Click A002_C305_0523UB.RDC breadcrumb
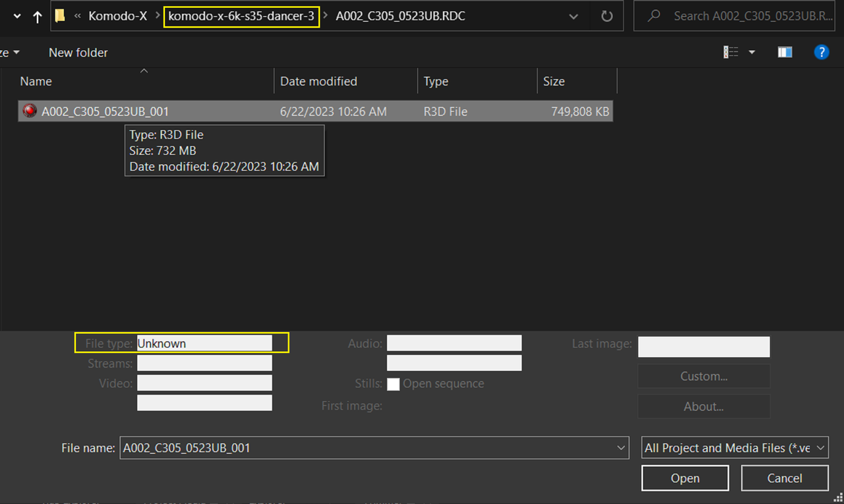 [x=400, y=16]
